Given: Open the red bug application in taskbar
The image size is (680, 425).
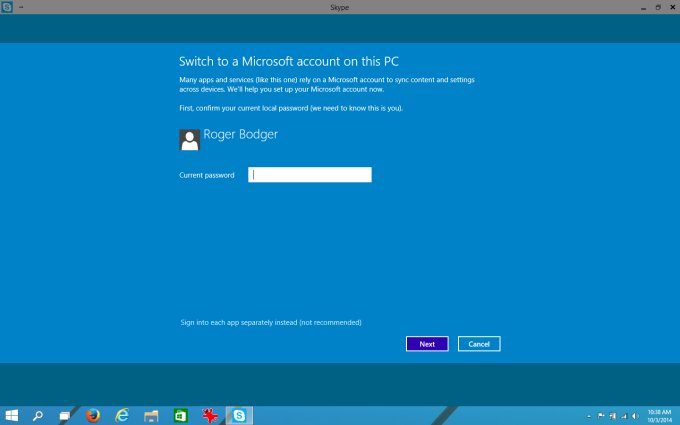Looking at the screenshot, I should (x=210, y=415).
